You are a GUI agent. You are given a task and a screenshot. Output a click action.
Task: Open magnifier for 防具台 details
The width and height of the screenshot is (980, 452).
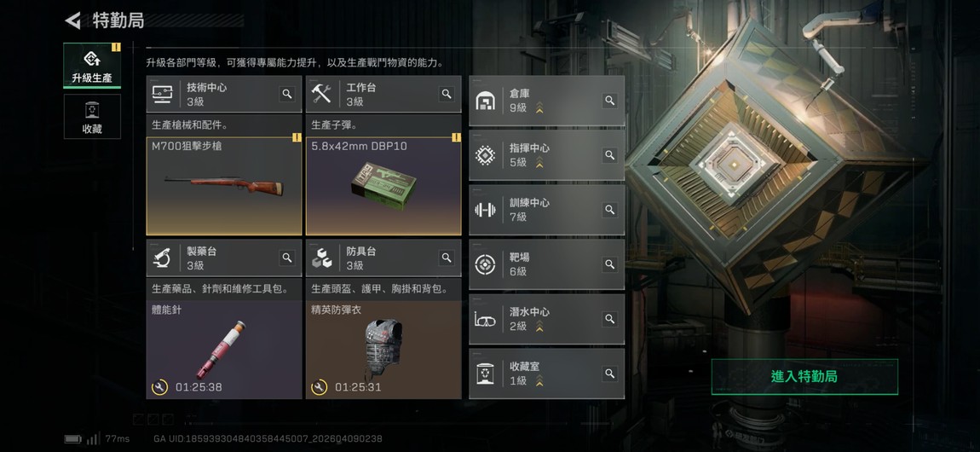(447, 258)
